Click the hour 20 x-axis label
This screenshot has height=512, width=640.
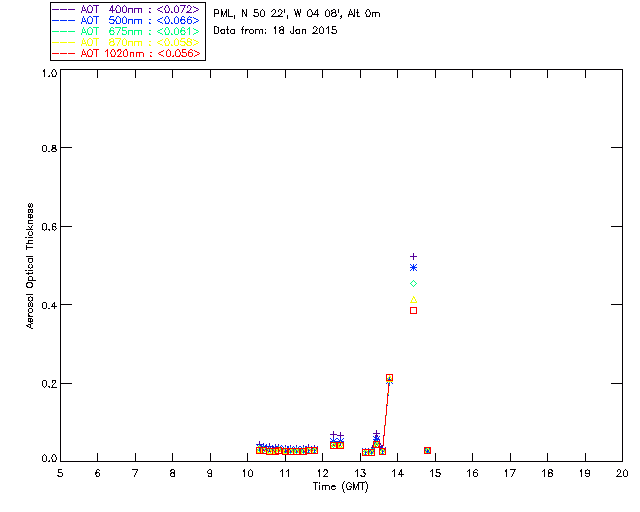622,473
